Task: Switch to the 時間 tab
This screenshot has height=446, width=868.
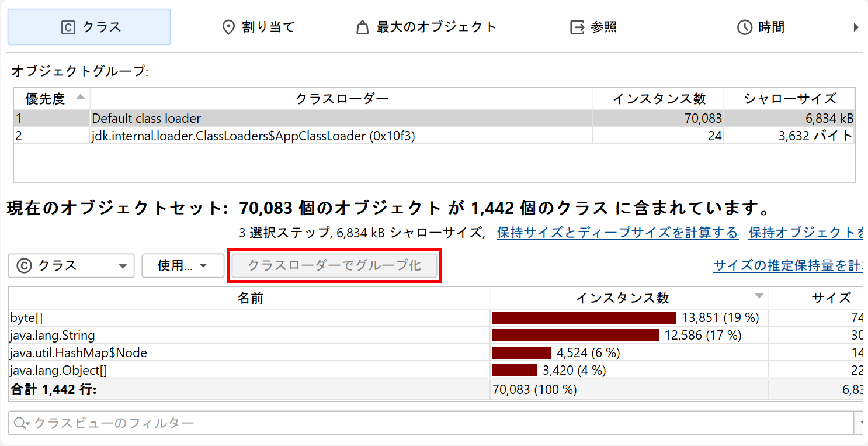Action: (x=761, y=27)
